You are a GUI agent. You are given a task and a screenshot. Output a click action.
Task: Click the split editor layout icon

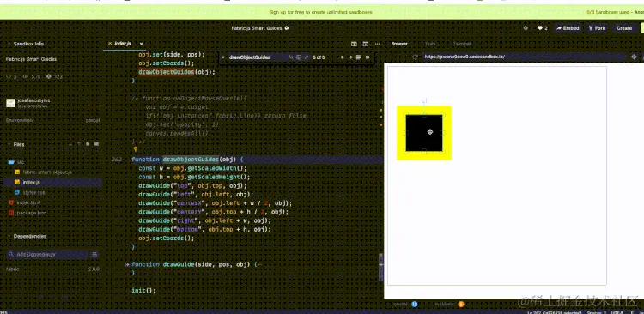point(354,44)
